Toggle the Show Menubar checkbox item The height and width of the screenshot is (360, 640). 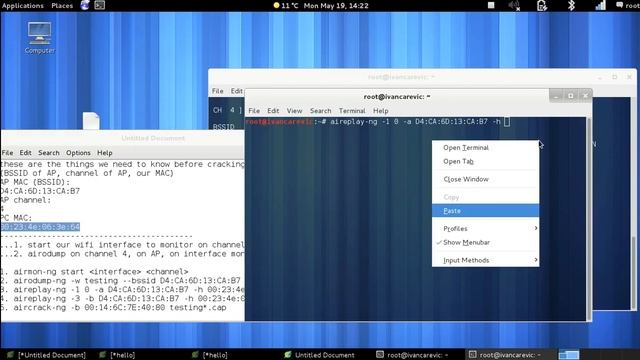[485, 242]
